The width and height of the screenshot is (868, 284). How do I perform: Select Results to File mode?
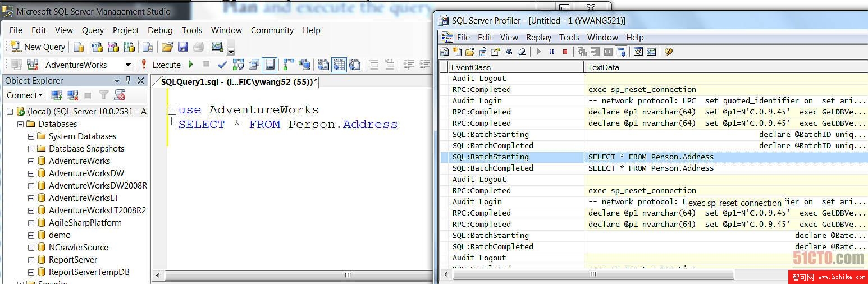pos(355,65)
